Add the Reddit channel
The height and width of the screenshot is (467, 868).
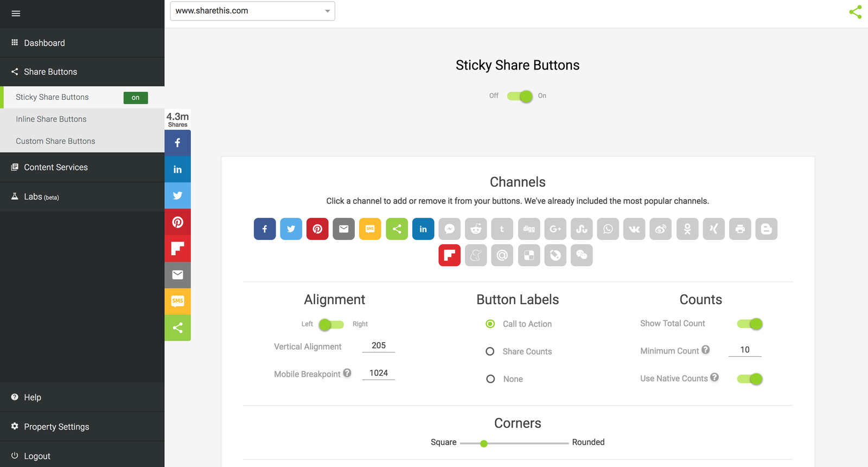(476, 229)
